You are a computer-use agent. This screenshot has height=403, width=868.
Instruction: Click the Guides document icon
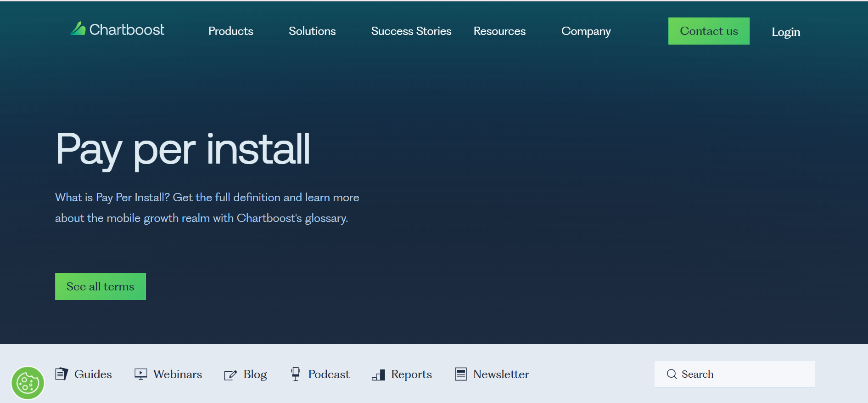coord(62,374)
